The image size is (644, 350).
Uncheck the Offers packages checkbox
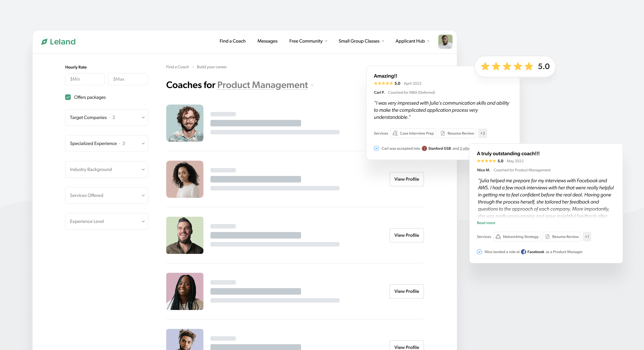pos(68,97)
